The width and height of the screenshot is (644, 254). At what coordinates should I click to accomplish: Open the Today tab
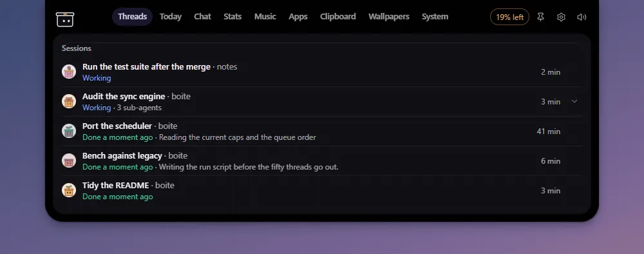pyautogui.click(x=171, y=17)
